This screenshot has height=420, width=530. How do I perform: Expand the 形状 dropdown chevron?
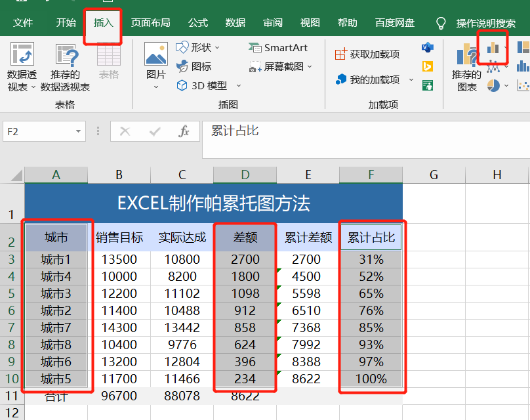(x=217, y=48)
